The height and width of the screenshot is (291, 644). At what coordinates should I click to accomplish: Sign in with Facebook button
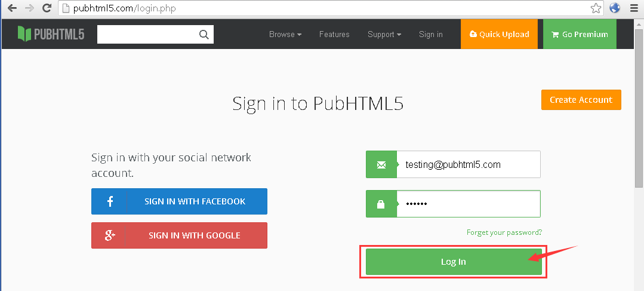[x=179, y=201]
